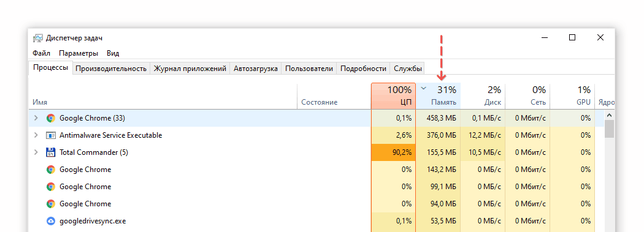644x232 pixels.
Task: Open the Пользователи tab
Action: 309,69
